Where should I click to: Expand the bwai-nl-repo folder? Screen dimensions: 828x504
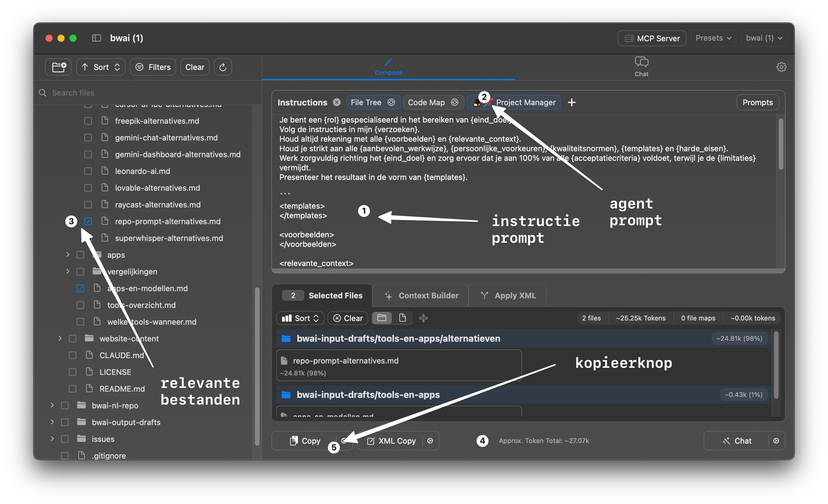pos(52,405)
